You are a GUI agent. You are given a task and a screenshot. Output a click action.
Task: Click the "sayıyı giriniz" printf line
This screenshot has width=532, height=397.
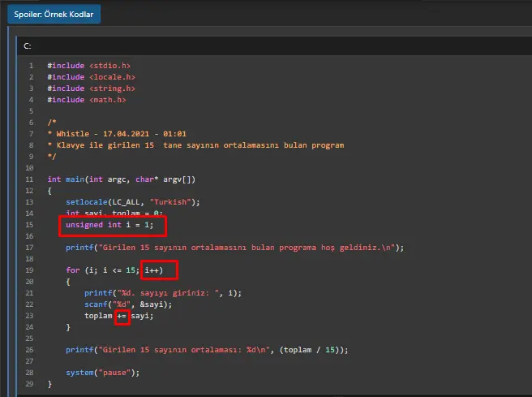coord(163,293)
